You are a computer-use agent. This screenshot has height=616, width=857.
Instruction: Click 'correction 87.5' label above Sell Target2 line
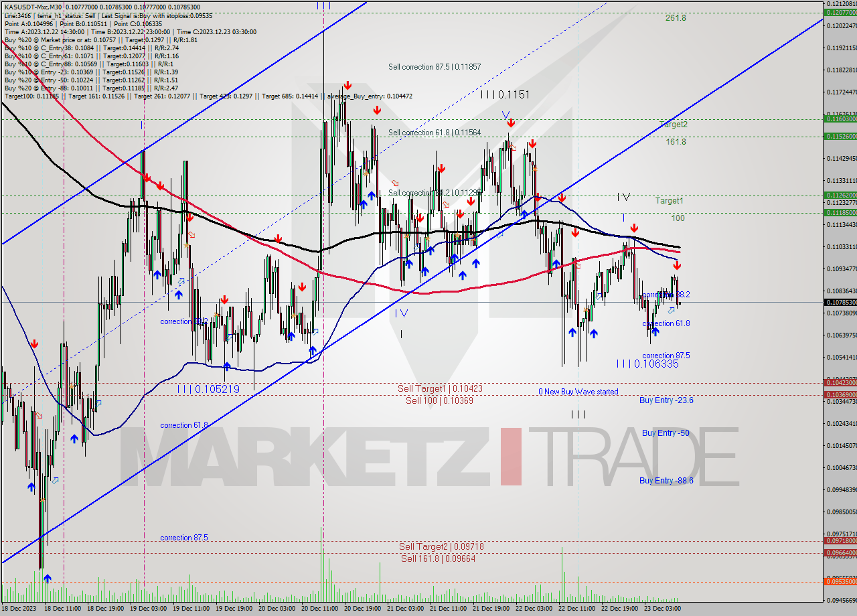coord(184,538)
